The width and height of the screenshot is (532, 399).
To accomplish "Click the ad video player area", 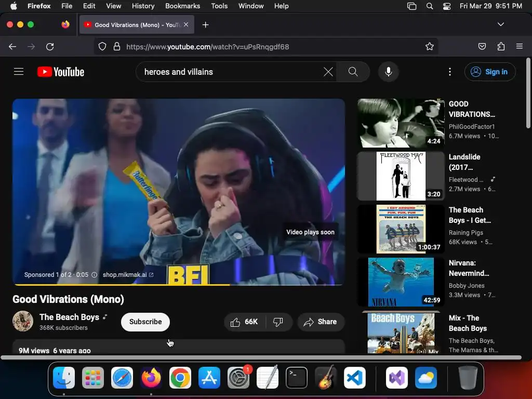I will (179, 192).
